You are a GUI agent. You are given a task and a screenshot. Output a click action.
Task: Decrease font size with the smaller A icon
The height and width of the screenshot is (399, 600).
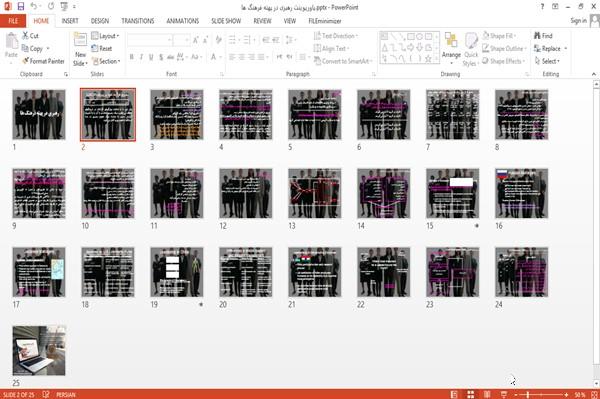coord(205,40)
